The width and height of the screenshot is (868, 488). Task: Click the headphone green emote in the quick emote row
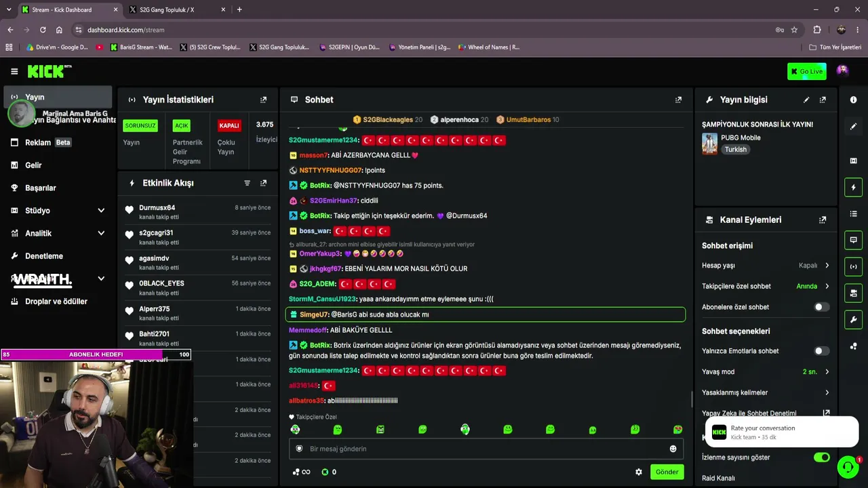465,429
